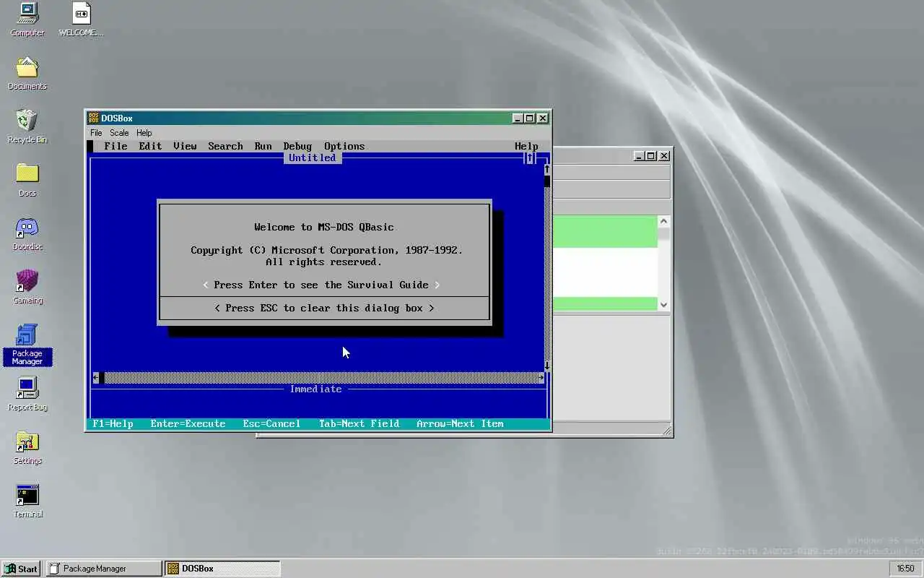Click the DOSBox taskbar button
The height and width of the screenshot is (578, 924).
tap(222, 569)
